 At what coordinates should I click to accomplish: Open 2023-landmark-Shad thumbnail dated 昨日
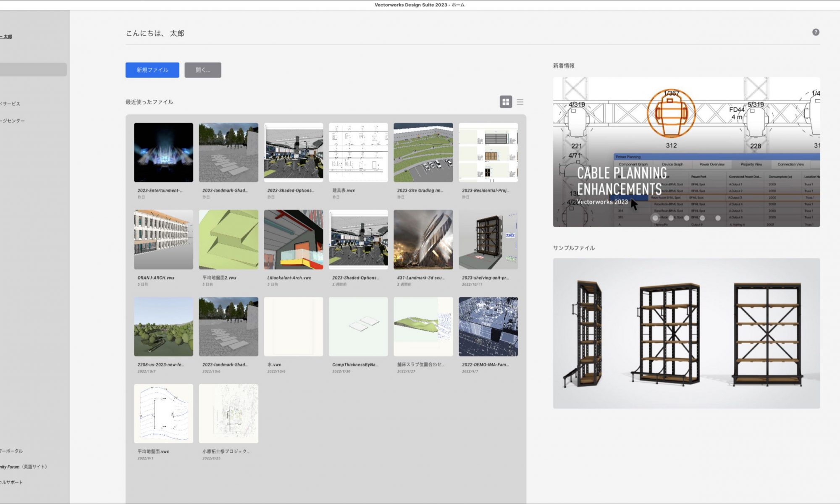[x=228, y=152]
